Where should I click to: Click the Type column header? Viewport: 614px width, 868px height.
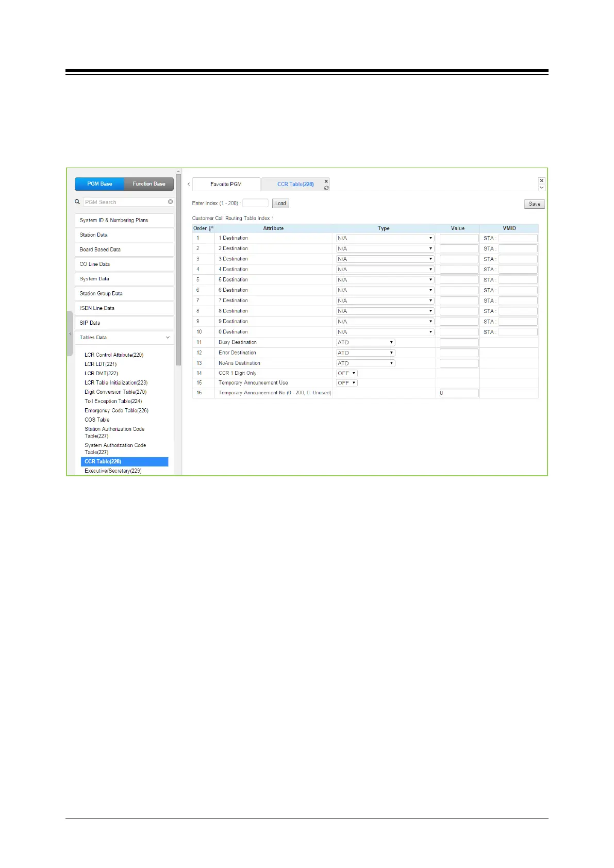pyautogui.click(x=384, y=228)
